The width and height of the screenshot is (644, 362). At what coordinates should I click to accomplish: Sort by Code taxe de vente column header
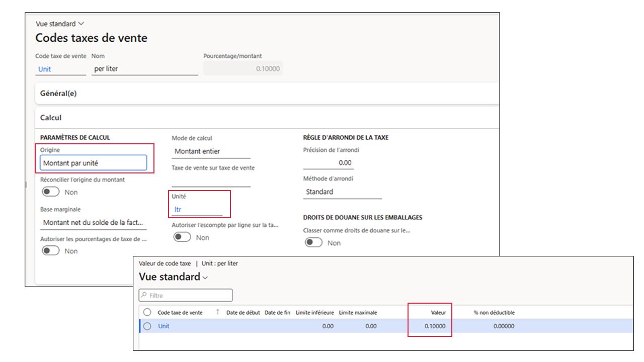pos(180,313)
